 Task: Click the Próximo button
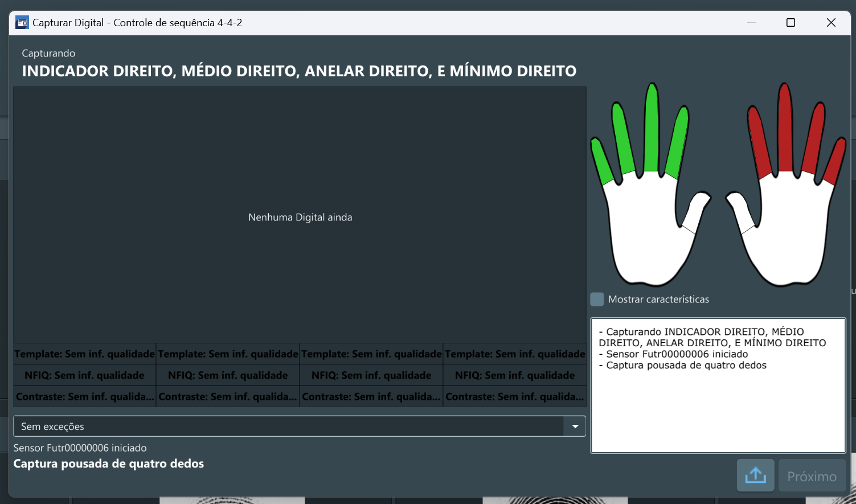coord(812,476)
